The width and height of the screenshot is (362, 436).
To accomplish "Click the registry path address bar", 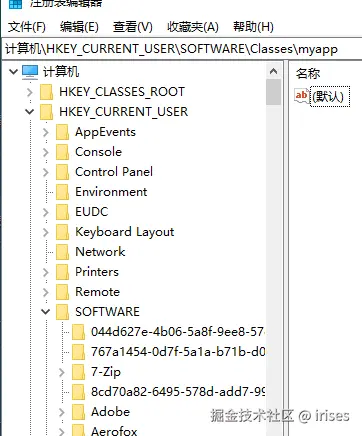I will [182, 49].
